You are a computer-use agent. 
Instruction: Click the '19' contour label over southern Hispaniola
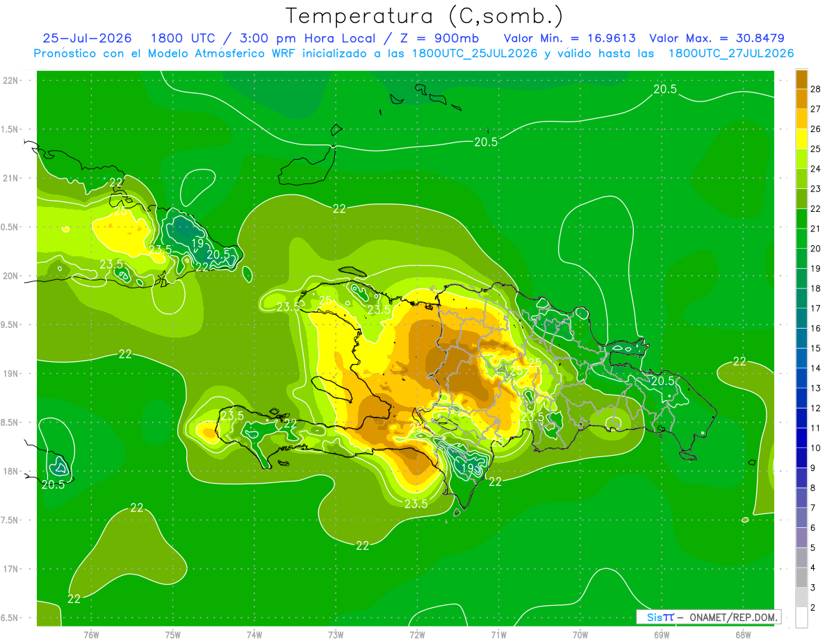[x=468, y=468]
